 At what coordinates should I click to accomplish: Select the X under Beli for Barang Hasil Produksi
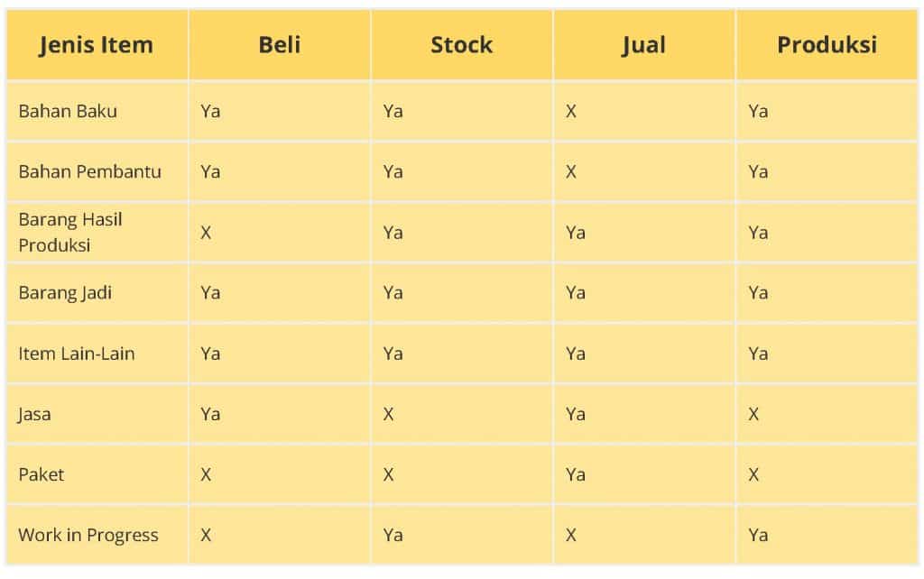click(206, 233)
